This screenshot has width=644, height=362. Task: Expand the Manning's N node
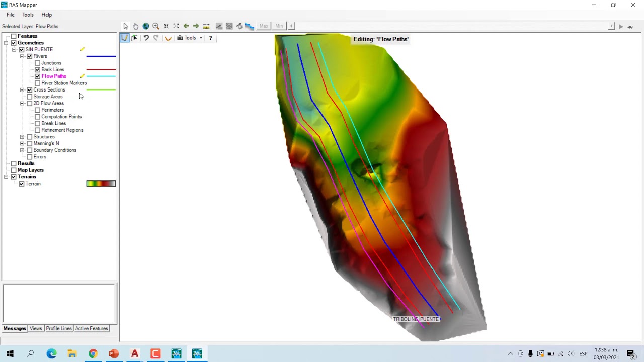click(22, 143)
